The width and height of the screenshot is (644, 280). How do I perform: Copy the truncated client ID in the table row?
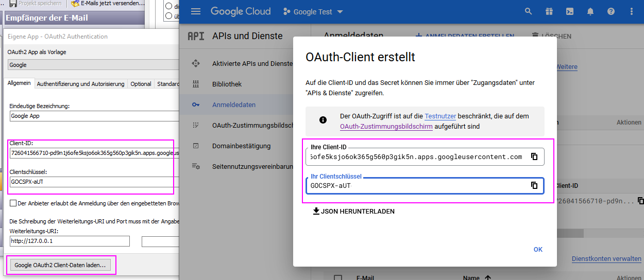tap(640, 200)
